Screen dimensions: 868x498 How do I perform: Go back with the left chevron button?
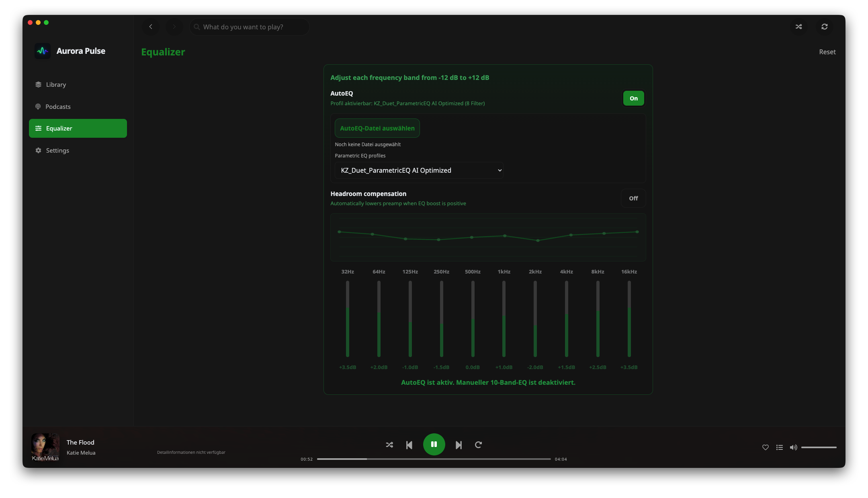(151, 27)
